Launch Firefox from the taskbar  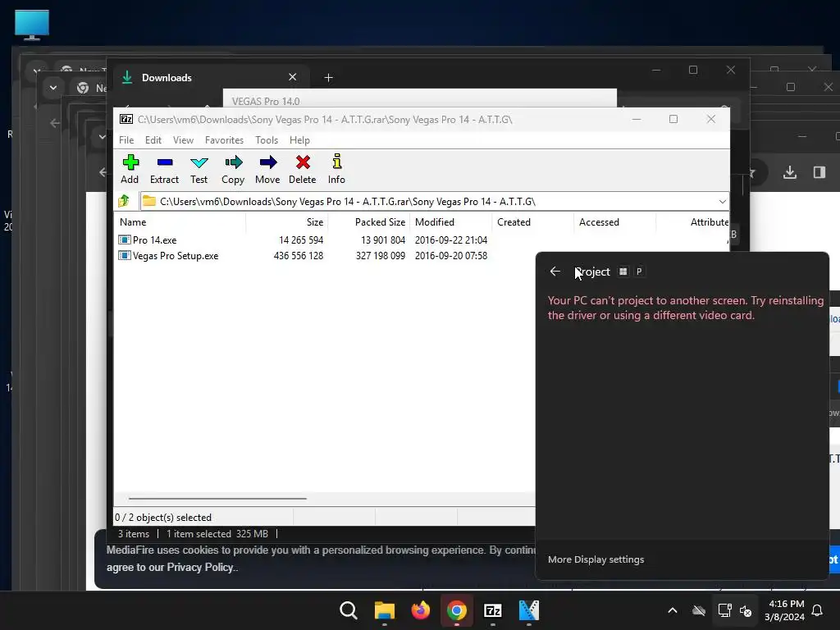tap(421, 610)
